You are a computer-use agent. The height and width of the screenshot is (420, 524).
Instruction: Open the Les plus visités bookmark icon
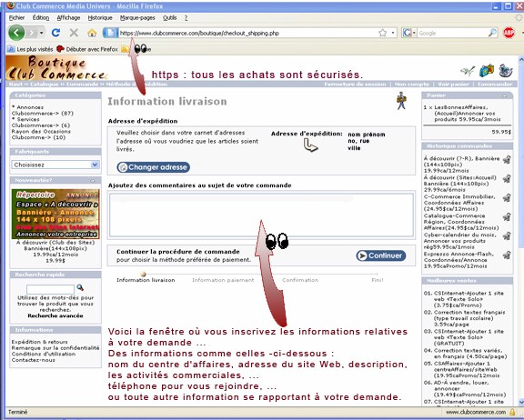tap(11, 49)
